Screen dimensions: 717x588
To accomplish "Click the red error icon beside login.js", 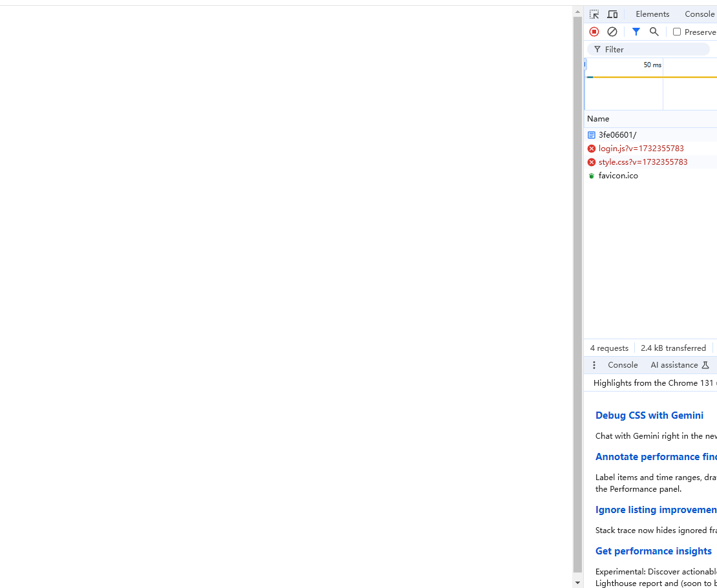I will (x=592, y=149).
